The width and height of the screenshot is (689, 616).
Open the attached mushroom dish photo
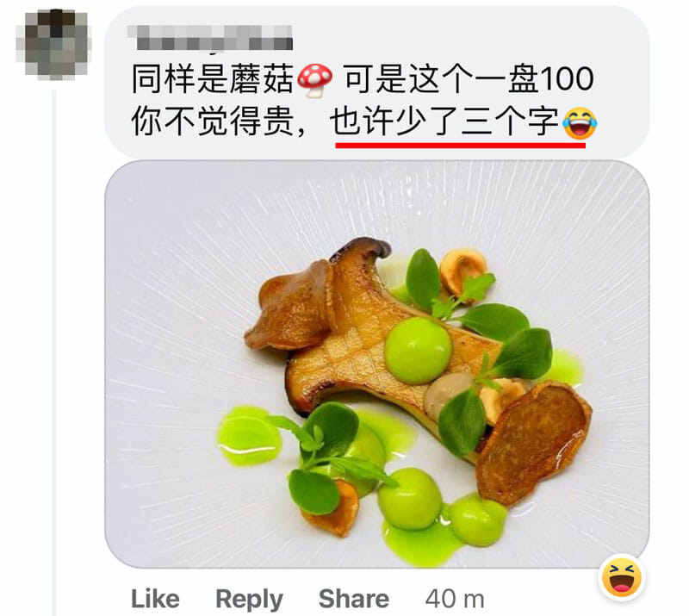[376, 364]
